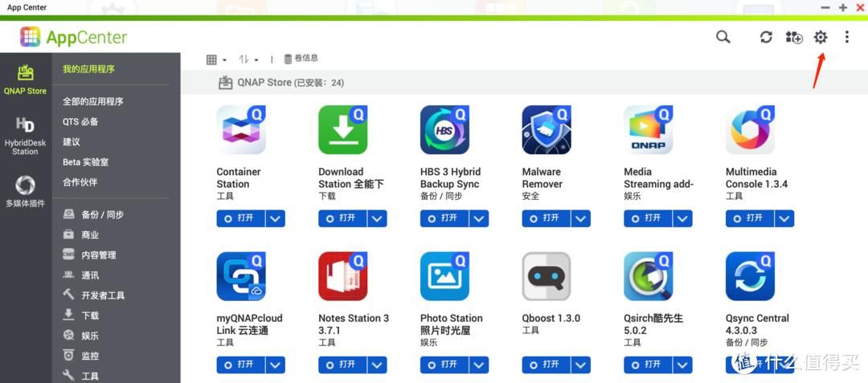Open the search magnifier in App Center
Viewport: 868px width, 383px height.
[x=723, y=37]
